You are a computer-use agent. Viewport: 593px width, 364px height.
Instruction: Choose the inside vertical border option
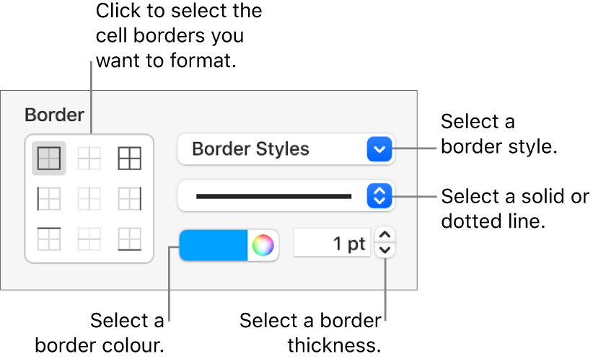pyautogui.click(x=89, y=198)
